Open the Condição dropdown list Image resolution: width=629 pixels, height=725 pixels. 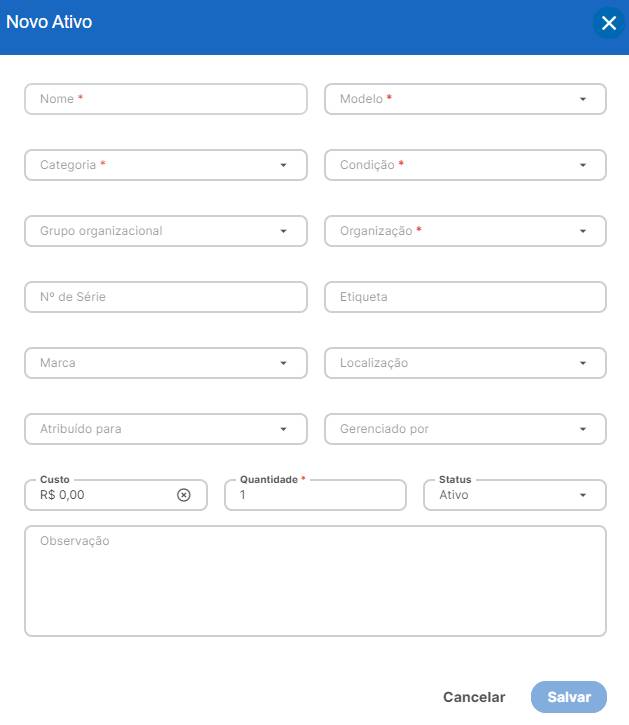click(x=465, y=165)
